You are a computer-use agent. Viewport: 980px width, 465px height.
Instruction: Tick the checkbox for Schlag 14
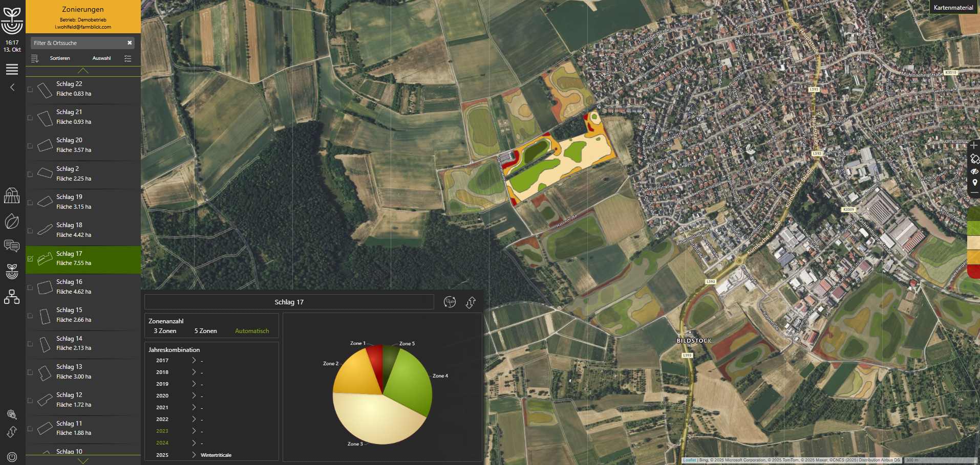[x=30, y=344]
